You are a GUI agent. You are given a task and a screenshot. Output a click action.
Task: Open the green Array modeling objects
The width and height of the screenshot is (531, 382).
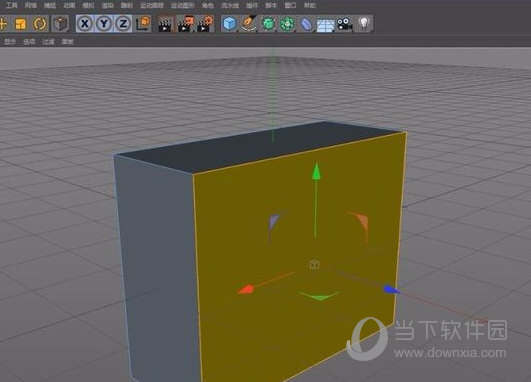(288, 24)
